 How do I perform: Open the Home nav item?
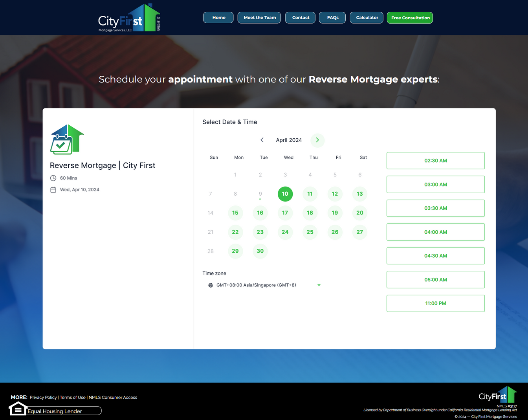pos(218,18)
